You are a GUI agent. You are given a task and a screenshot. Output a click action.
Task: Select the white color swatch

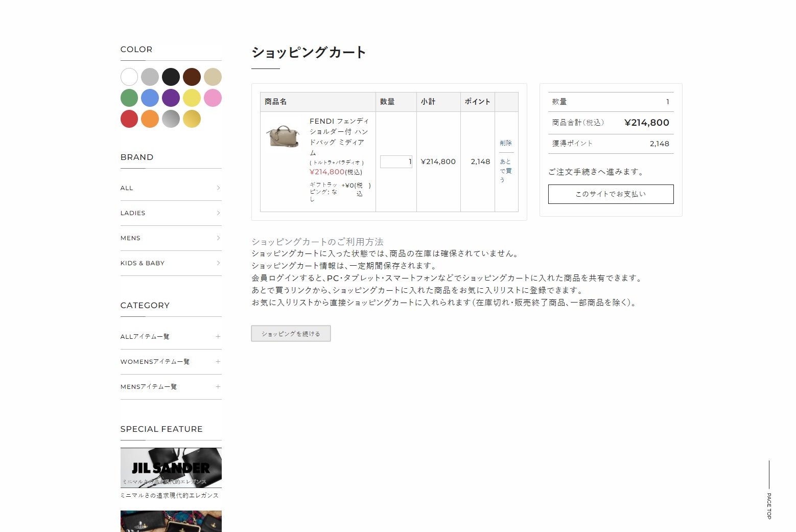(x=129, y=77)
